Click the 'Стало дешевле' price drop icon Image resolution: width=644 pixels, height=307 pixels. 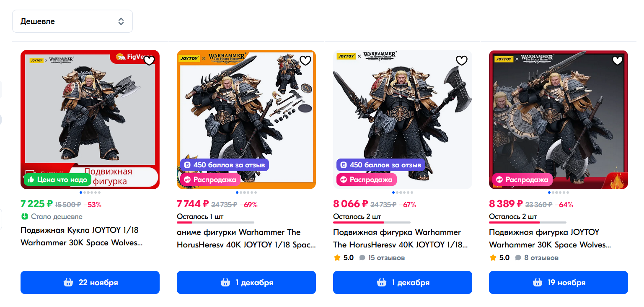point(24,216)
